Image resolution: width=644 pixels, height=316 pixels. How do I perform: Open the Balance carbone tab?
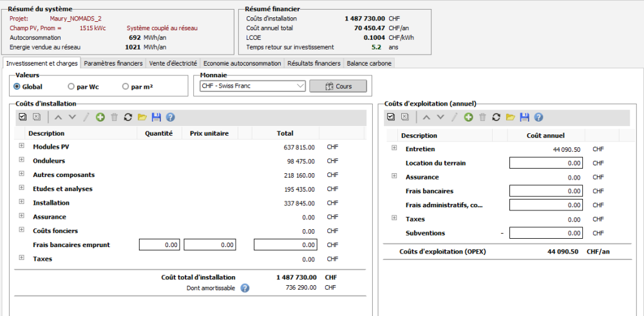tap(369, 63)
